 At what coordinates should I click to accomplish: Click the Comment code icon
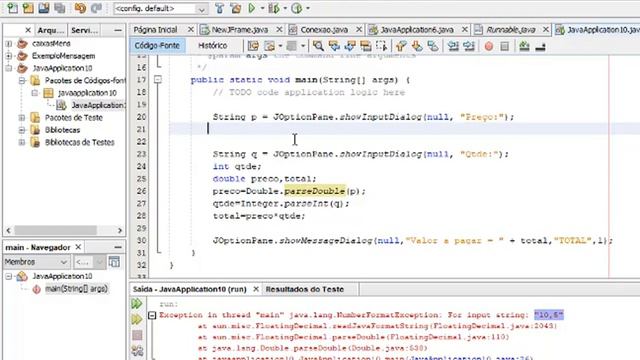(524, 46)
